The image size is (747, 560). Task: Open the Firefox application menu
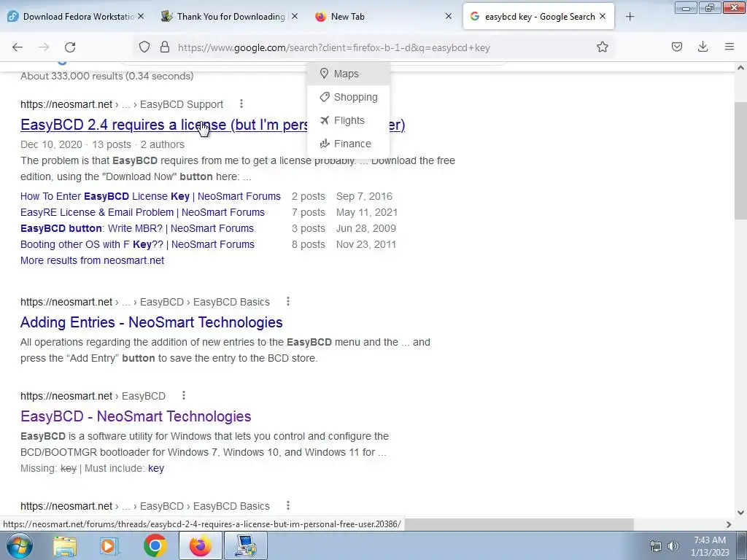[729, 47]
